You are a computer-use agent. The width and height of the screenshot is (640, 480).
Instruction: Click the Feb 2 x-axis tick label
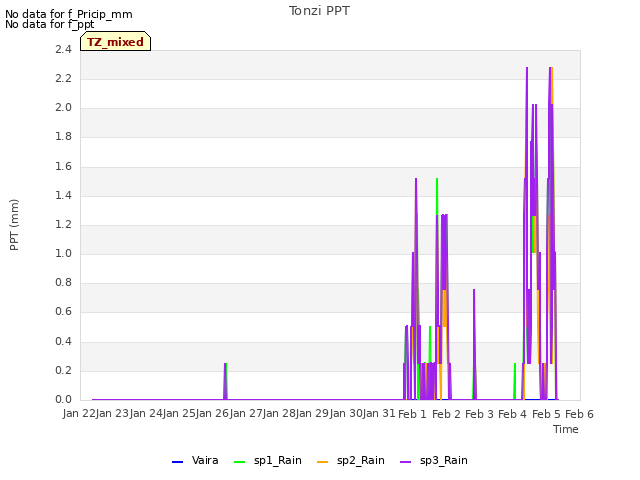(446, 414)
